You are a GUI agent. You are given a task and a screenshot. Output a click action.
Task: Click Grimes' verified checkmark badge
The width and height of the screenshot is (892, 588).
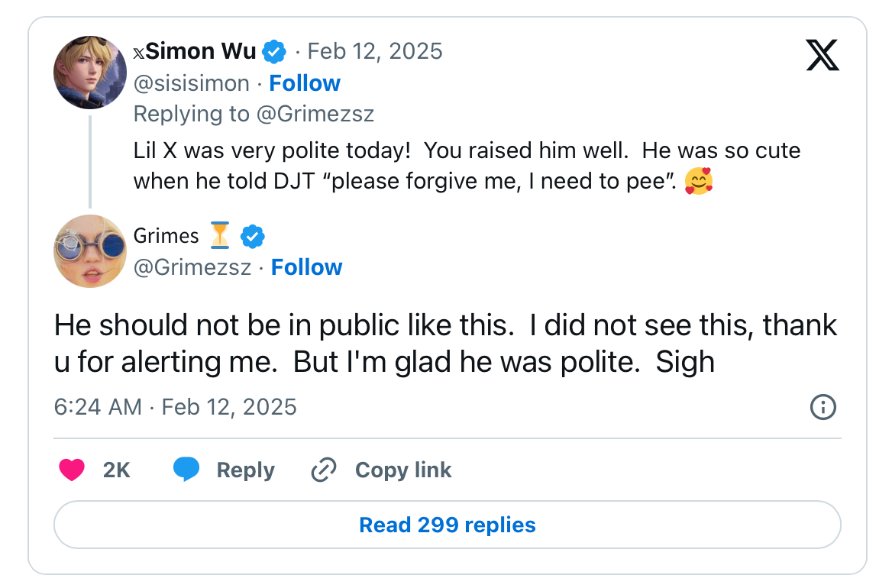tap(253, 237)
